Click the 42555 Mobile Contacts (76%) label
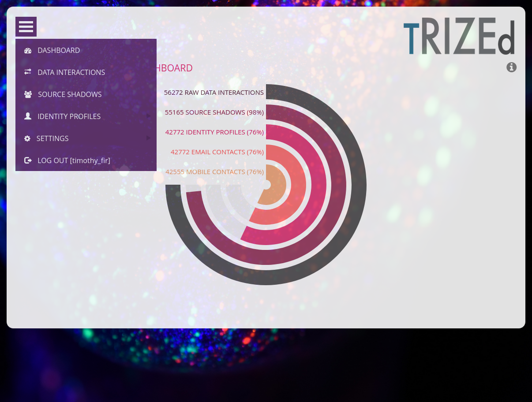This screenshot has height=402, width=532. tap(215, 172)
